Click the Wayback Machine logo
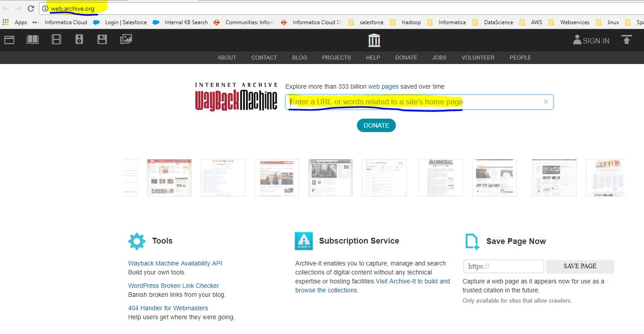Viewport: 644px width, 334px height. pos(236,97)
